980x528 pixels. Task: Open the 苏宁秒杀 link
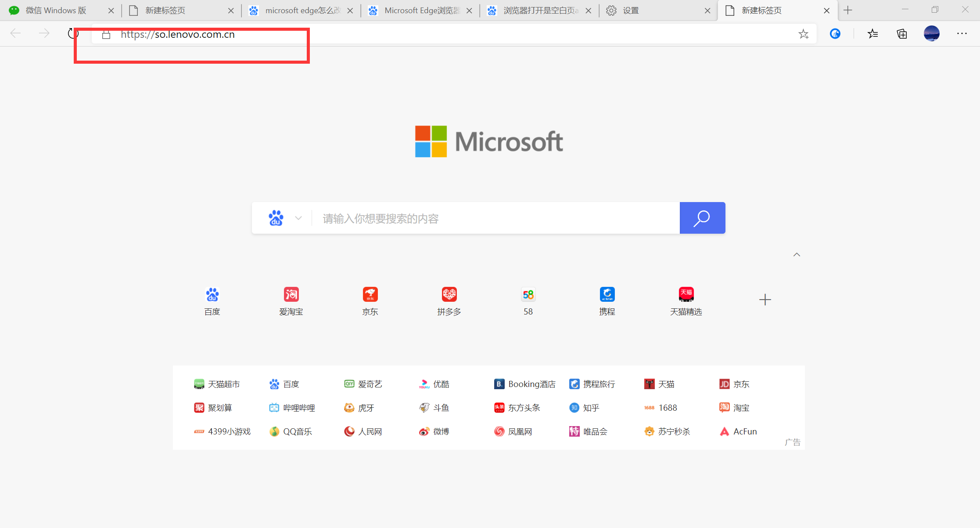pos(667,432)
